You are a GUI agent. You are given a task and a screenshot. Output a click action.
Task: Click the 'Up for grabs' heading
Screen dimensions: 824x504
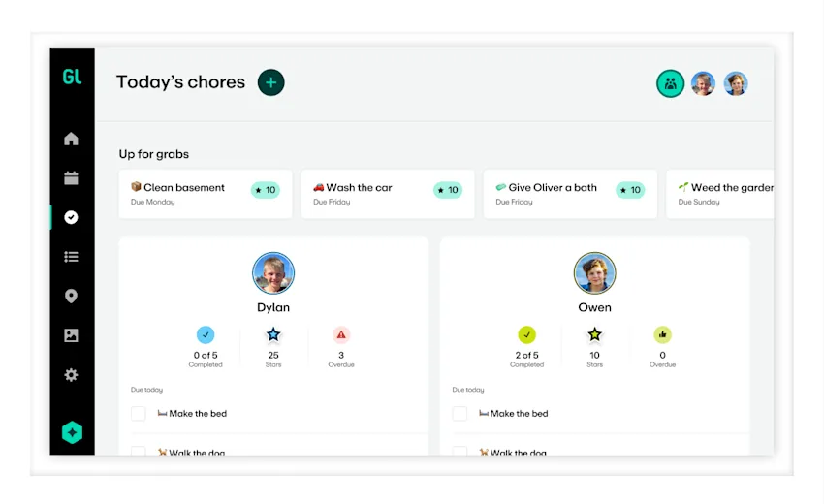coord(154,154)
